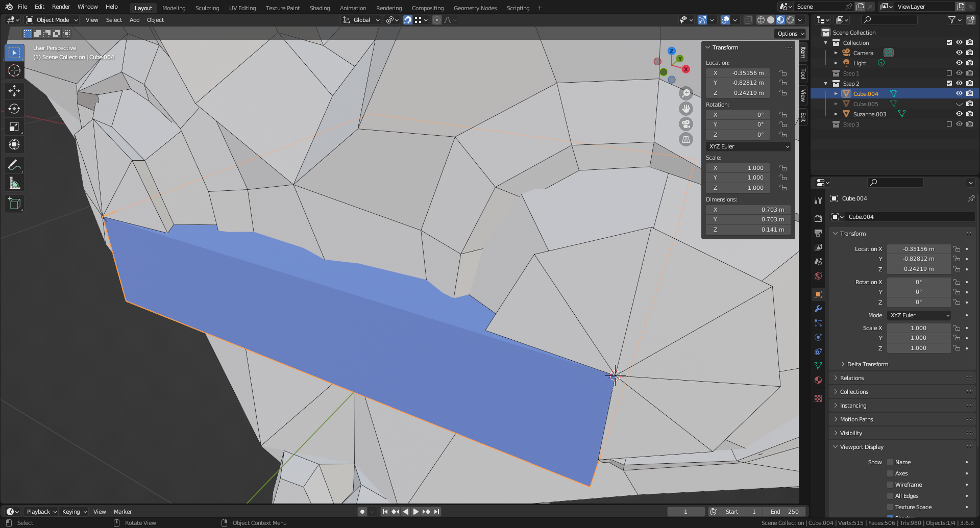This screenshot has width=980, height=528.
Task: Toggle X-ray display in header
Action: 748,20
